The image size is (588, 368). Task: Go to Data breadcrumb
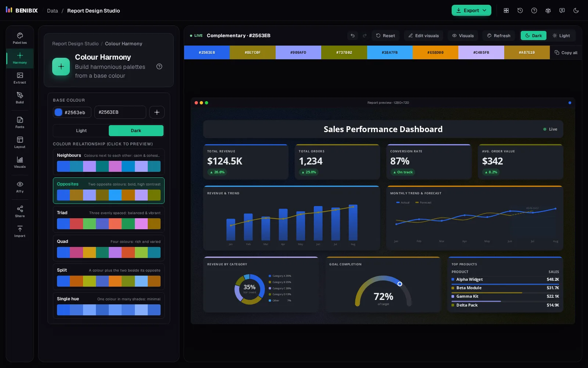(53, 11)
